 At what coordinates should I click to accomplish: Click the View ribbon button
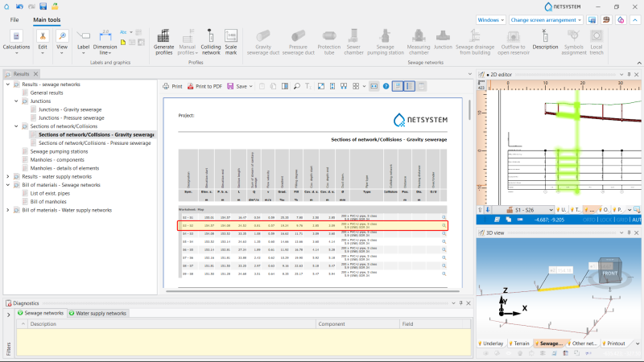click(x=62, y=42)
